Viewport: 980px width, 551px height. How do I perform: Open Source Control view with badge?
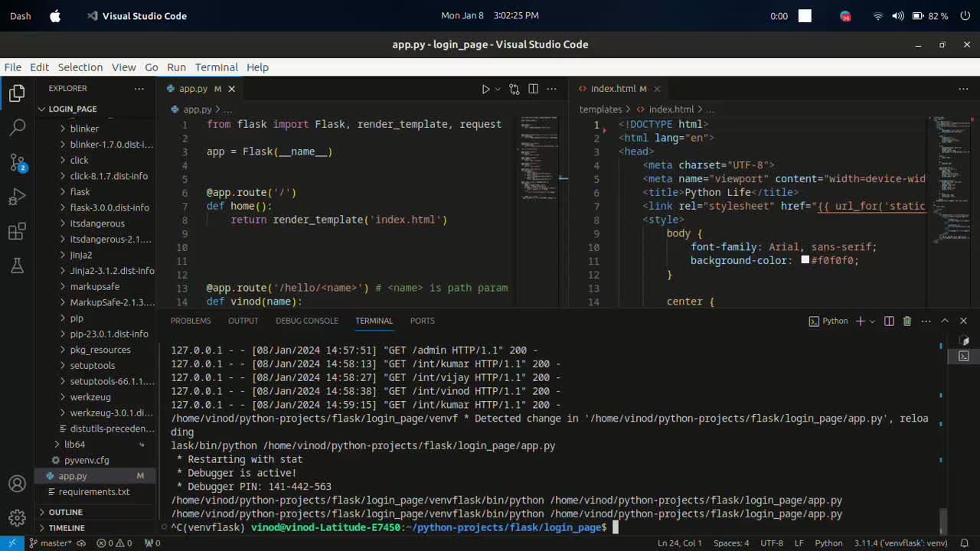tap(17, 162)
